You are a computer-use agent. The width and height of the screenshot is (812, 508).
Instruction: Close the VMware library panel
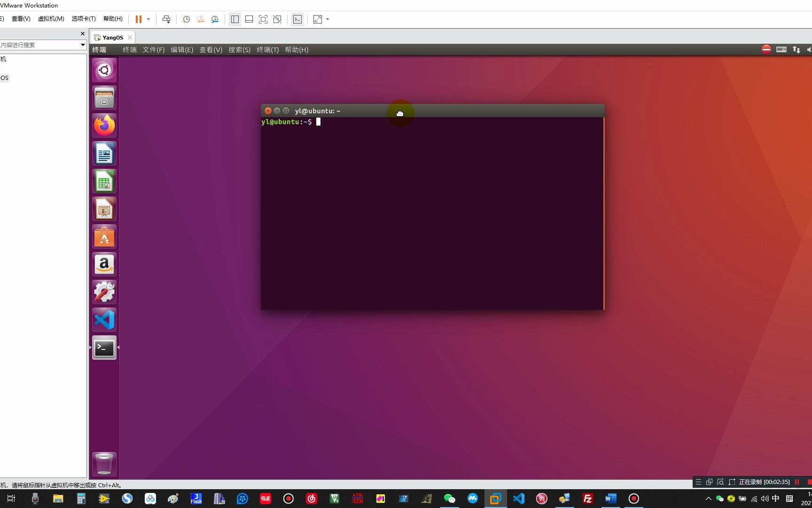click(83, 34)
